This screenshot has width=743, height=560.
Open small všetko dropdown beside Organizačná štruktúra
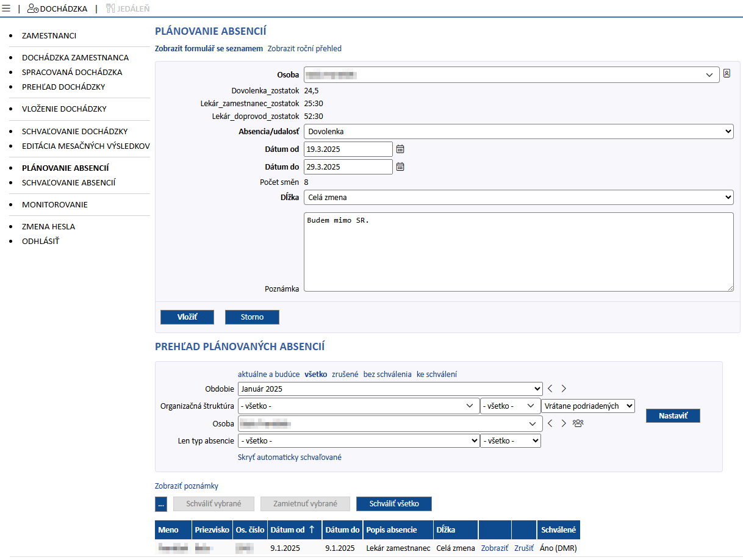510,406
